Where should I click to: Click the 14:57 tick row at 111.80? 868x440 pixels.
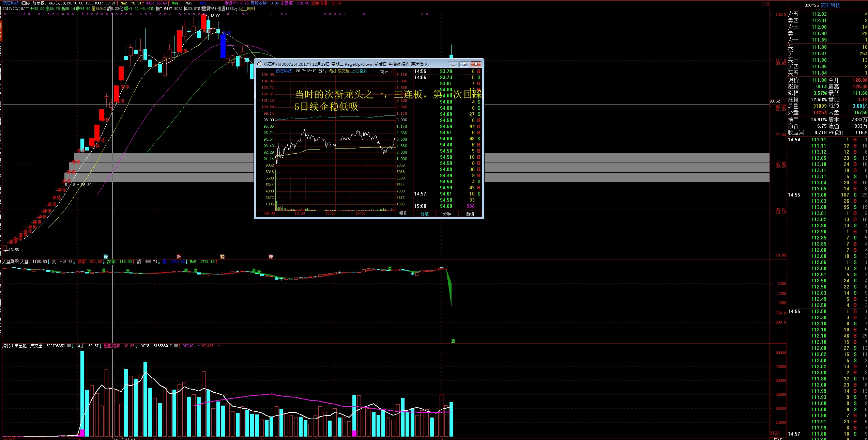point(827,434)
